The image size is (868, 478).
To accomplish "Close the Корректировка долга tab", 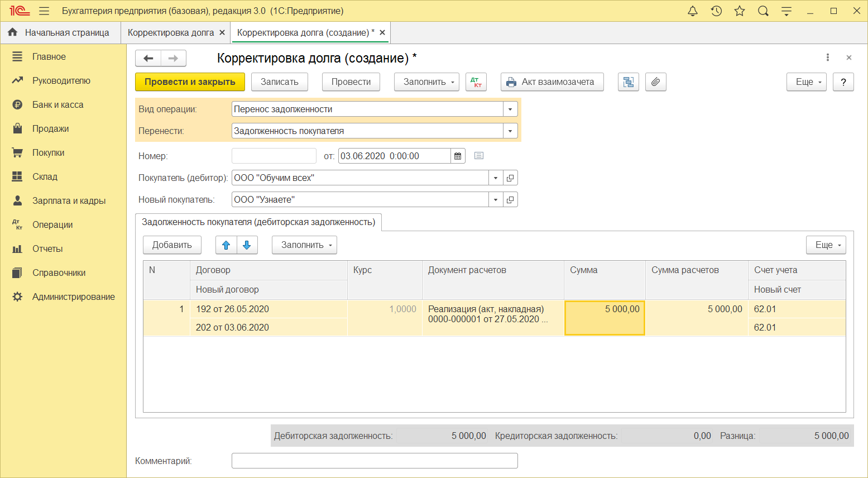I will (x=222, y=32).
